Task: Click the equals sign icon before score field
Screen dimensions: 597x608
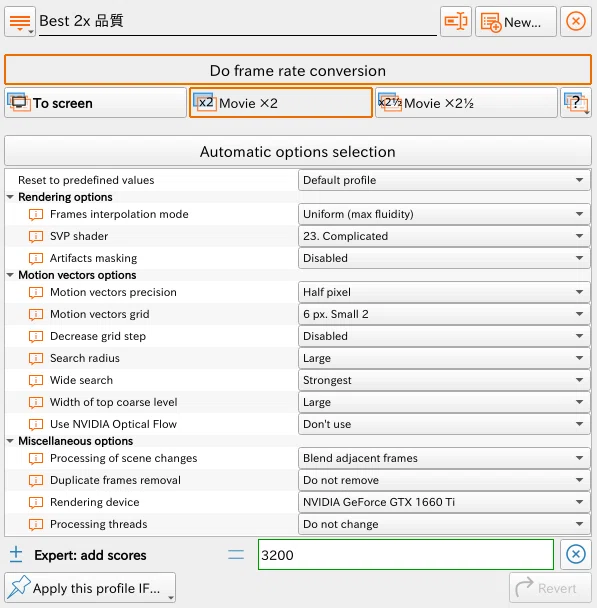Action: coord(236,554)
